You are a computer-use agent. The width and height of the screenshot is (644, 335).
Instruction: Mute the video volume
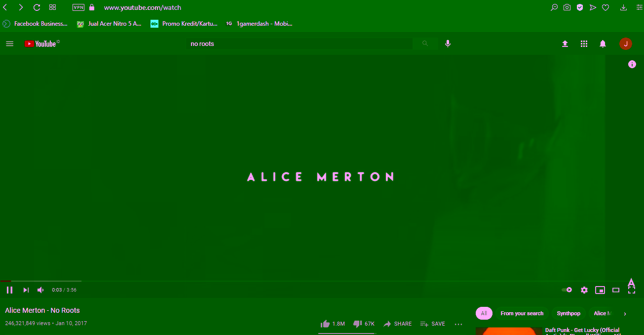(x=41, y=290)
